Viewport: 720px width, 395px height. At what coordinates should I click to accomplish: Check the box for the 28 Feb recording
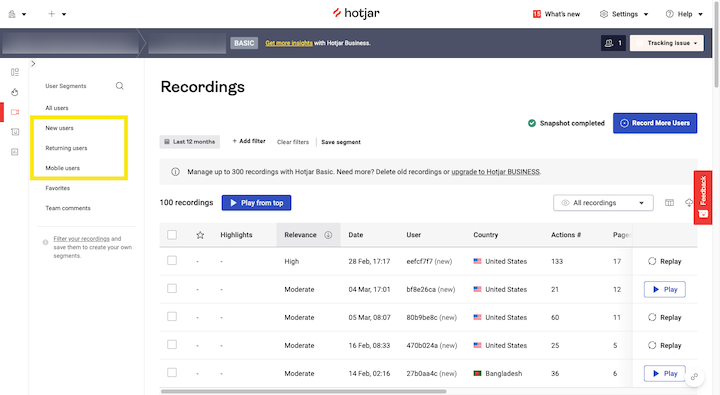[x=172, y=260]
